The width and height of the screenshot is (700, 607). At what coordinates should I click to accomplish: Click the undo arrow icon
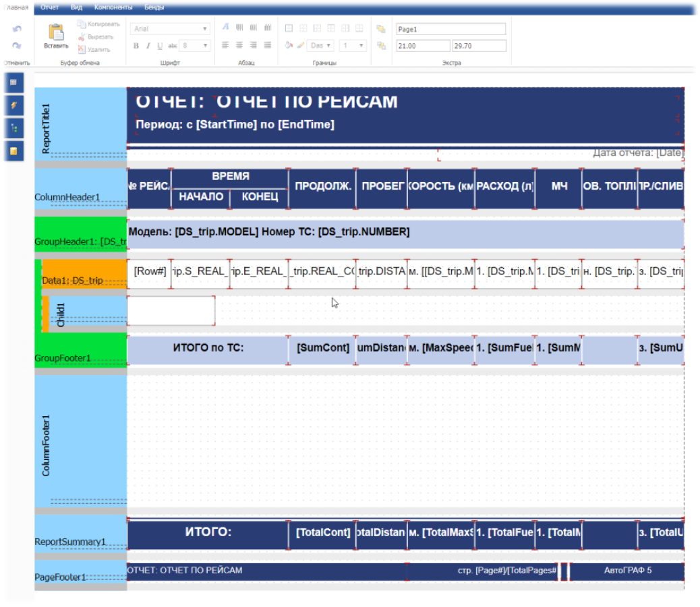(17, 29)
